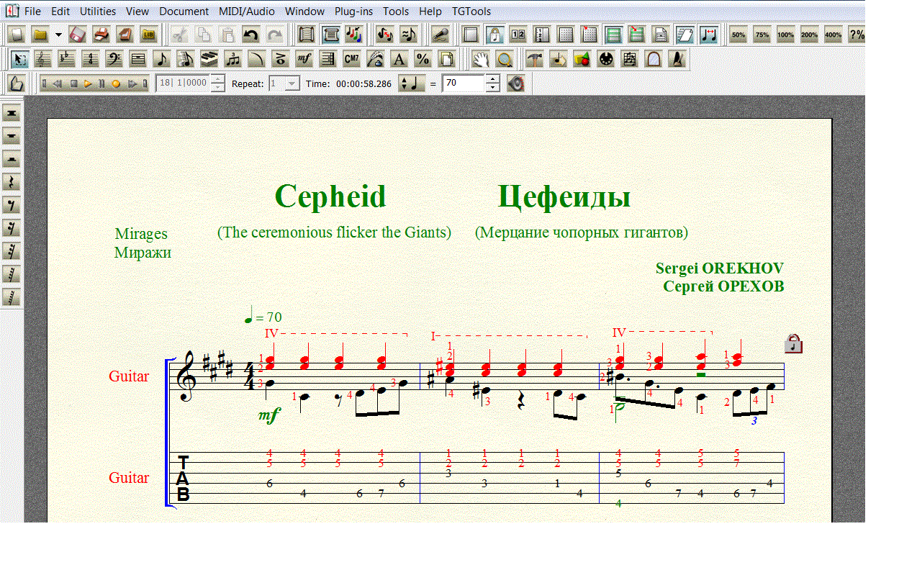Toggle the thumbs-up icon beside the playback controls
917x588 pixels.
(16, 83)
